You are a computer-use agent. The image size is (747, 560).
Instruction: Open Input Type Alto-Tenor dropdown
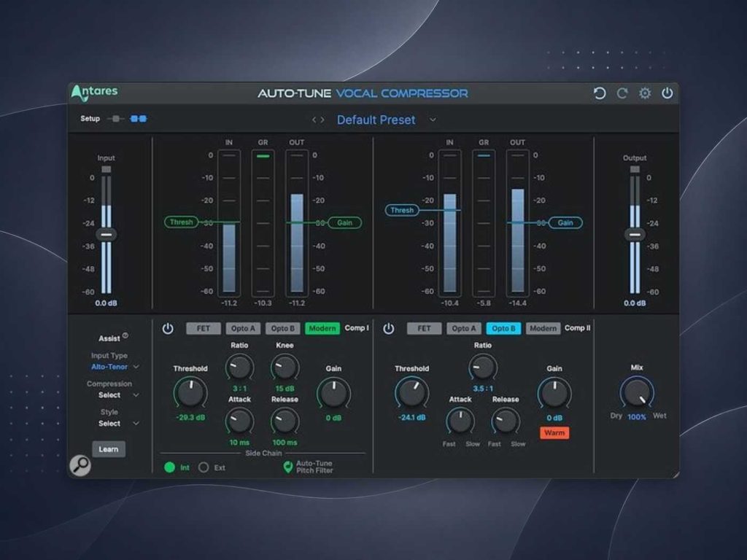(x=115, y=367)
